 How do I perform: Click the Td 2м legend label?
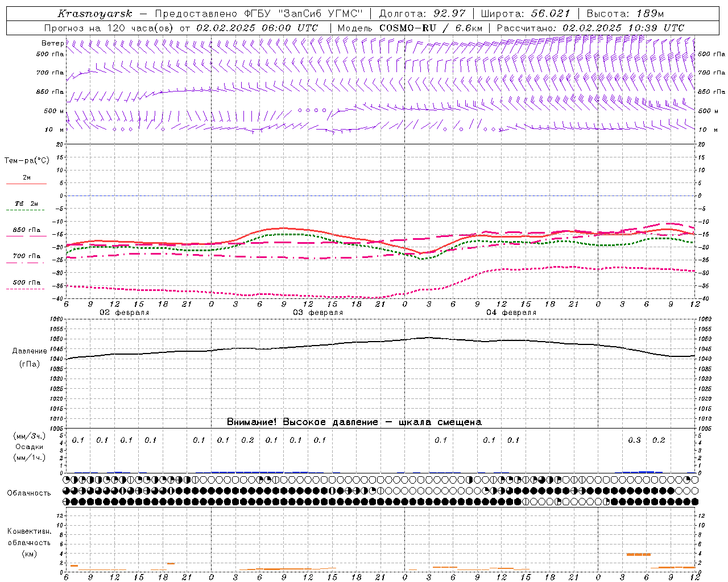pos(26,203)
